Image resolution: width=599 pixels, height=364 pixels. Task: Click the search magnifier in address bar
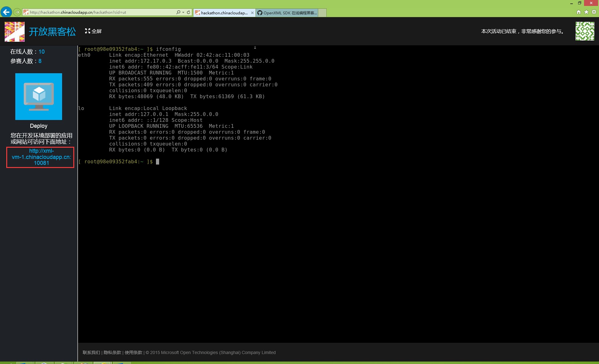pyautogui.click(x=178, y=12)
